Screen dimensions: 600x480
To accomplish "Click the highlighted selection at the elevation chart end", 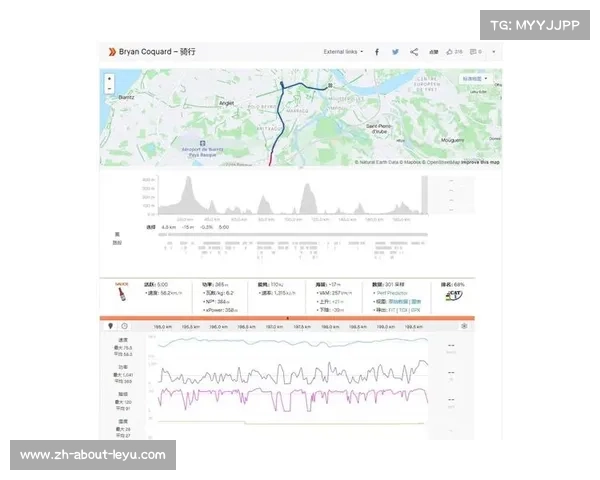I will [424, 195].
